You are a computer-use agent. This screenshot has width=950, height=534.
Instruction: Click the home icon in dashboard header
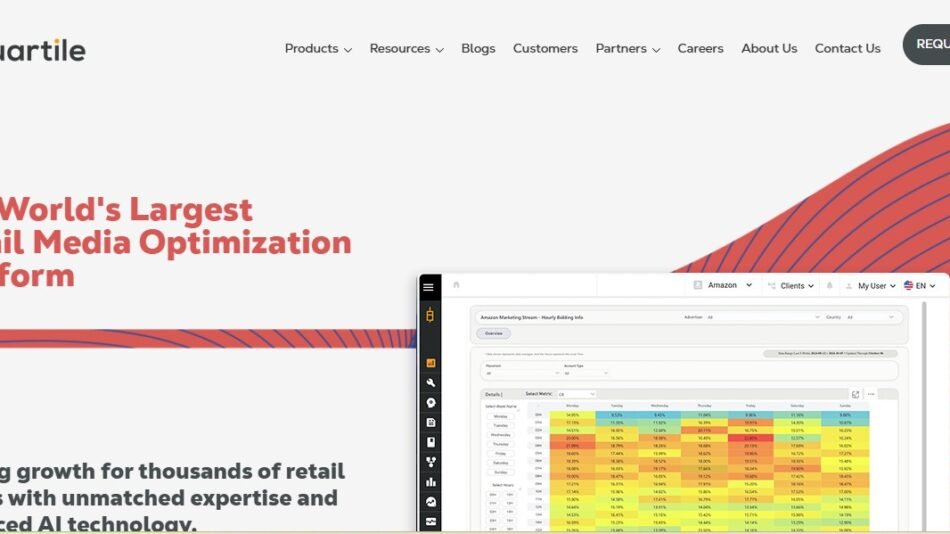(456, 285)
